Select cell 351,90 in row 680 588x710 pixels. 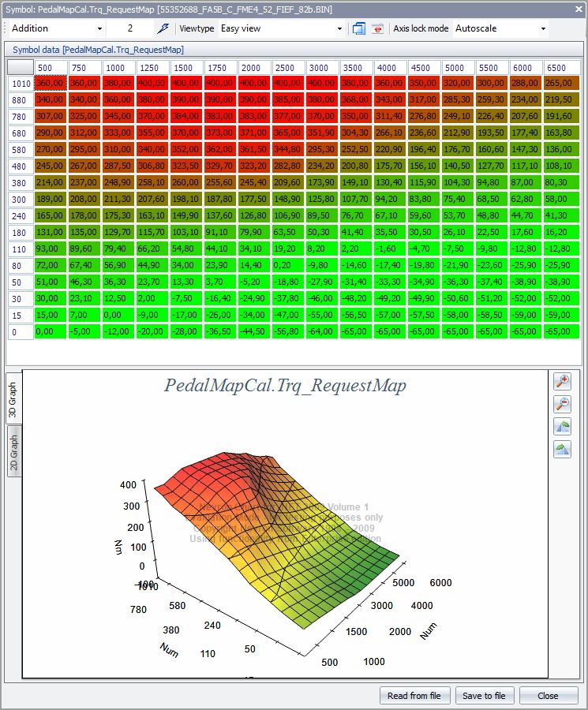click(322, 133)
